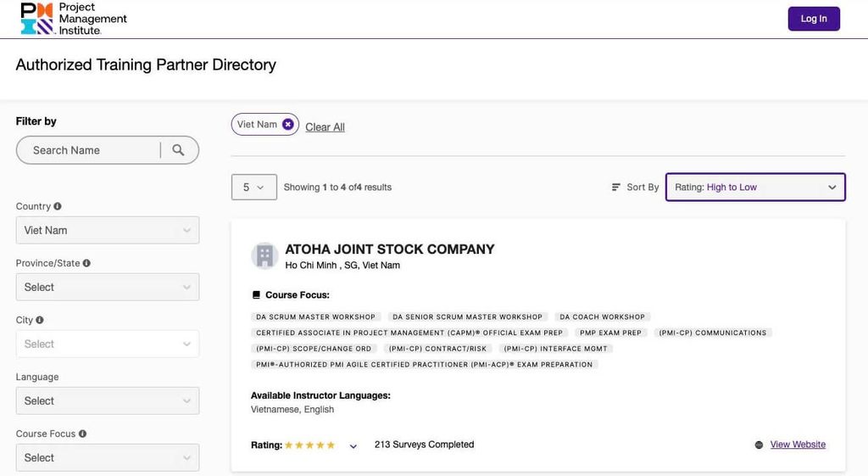The width and height of the screenshot is (868, 476).
Task: Click the City info icon
Action: [x=40, y=320]
